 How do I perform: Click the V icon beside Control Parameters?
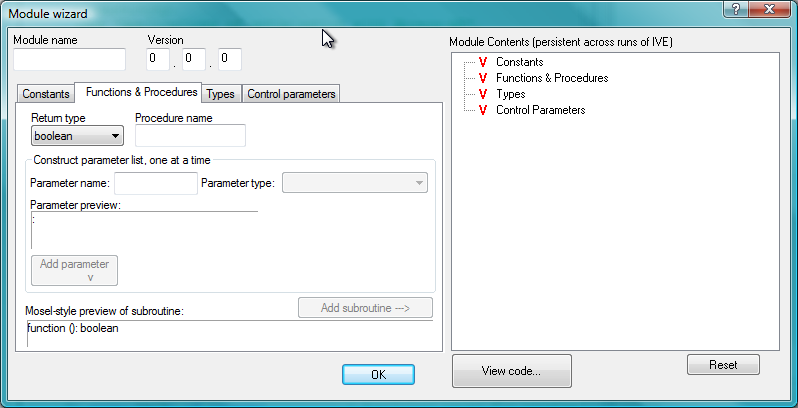pyautogui.click(x=483, y=110)
